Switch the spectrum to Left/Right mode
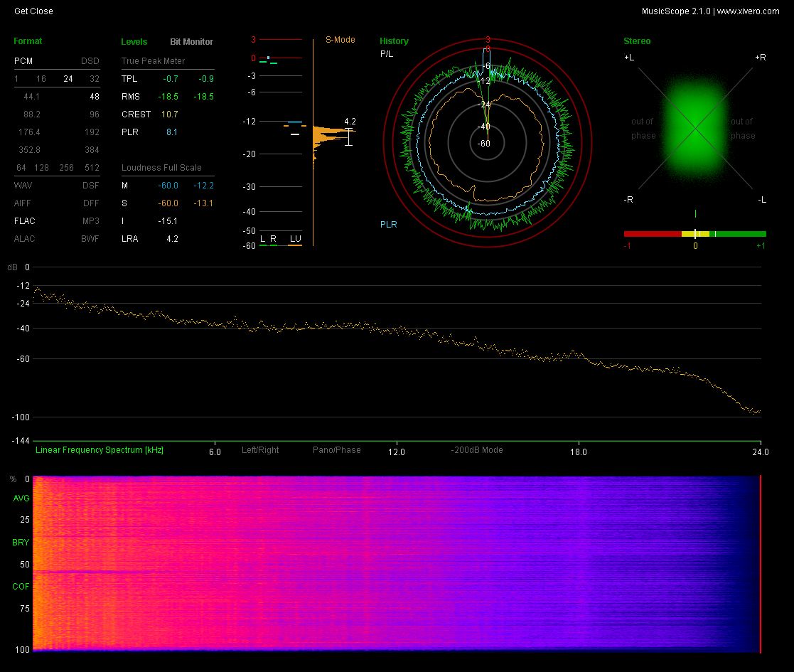This screenshot has height=672, width=794. [x=260, y=450]
